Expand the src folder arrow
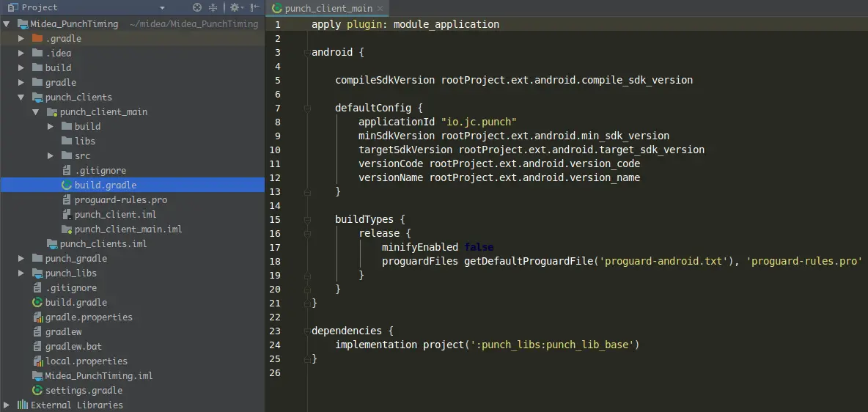Screen dimensions: 868x412 50,155
